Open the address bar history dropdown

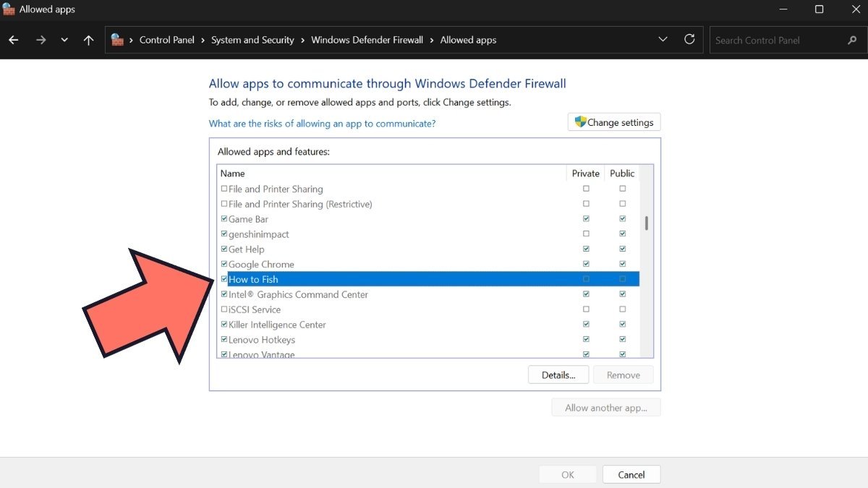(x=663, y=40)
